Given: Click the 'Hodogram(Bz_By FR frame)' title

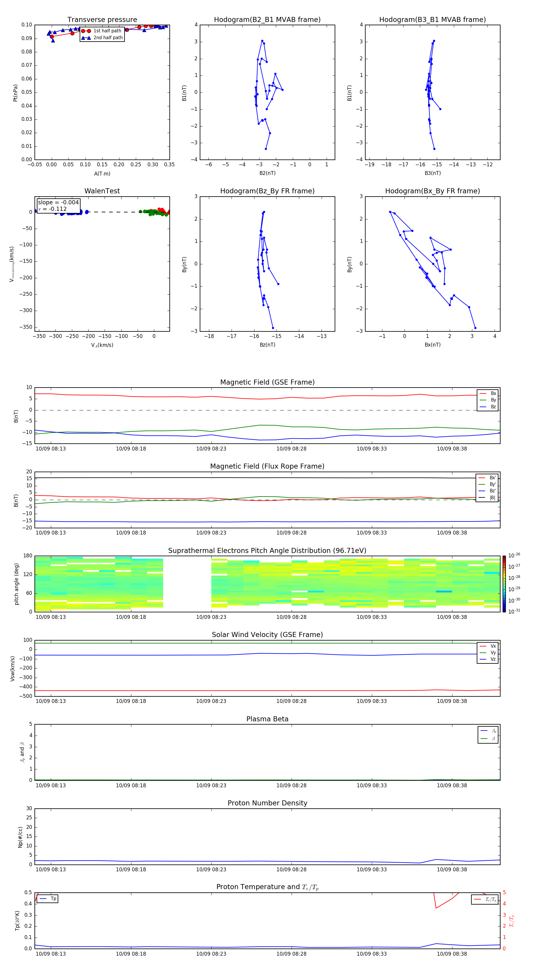Looking at the screenshot, I should 267,191.
